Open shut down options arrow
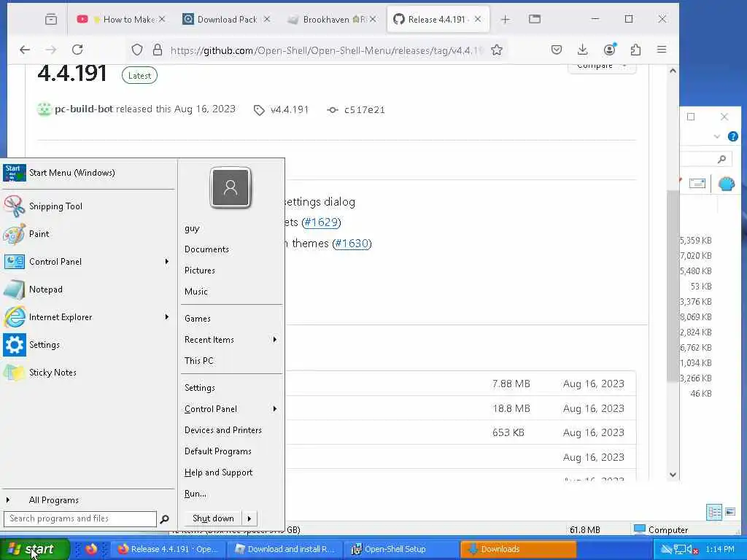The width and height of the screenshot is (747, 560). [249, 518]
